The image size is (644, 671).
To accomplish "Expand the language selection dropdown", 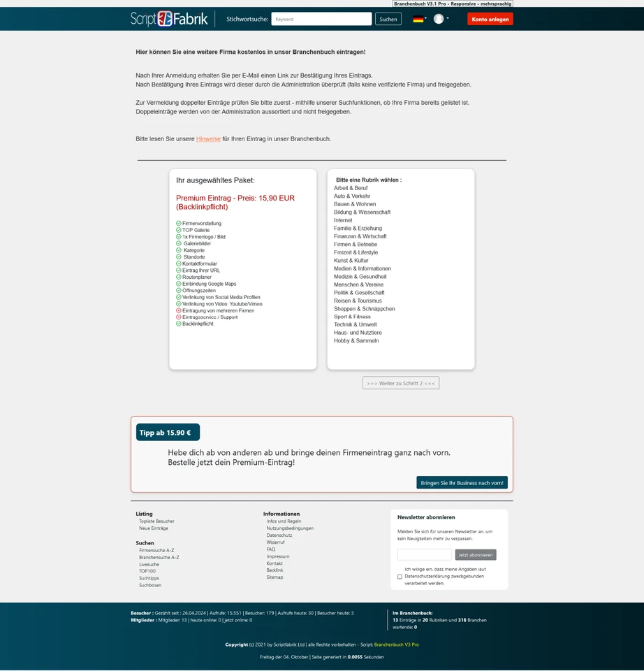I will 427,17.
